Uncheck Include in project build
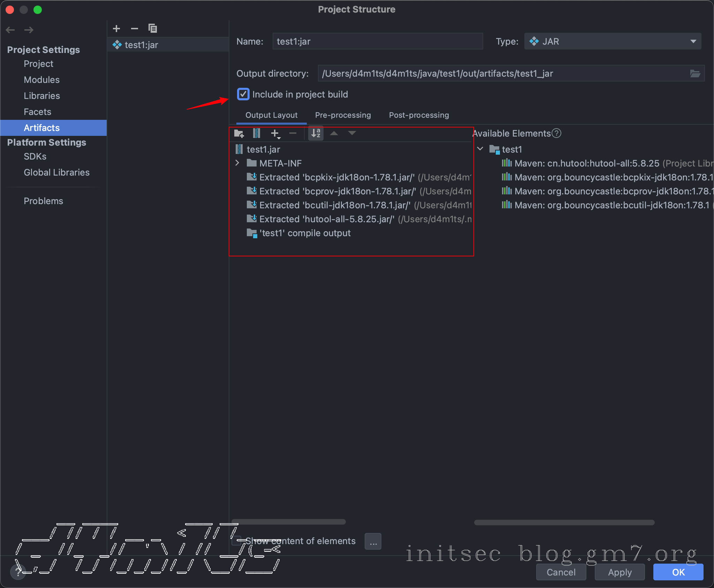Viewport: 714px width, 588px height. pos(243,94)
